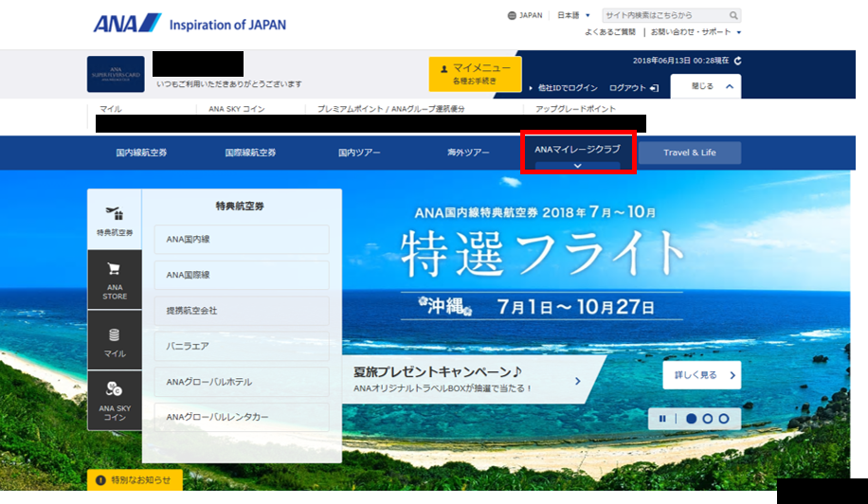Viewport: 868px width, 504px height.
Task: Expand お問い合わせ・サポート dropdown
Action: pos(696,32)
